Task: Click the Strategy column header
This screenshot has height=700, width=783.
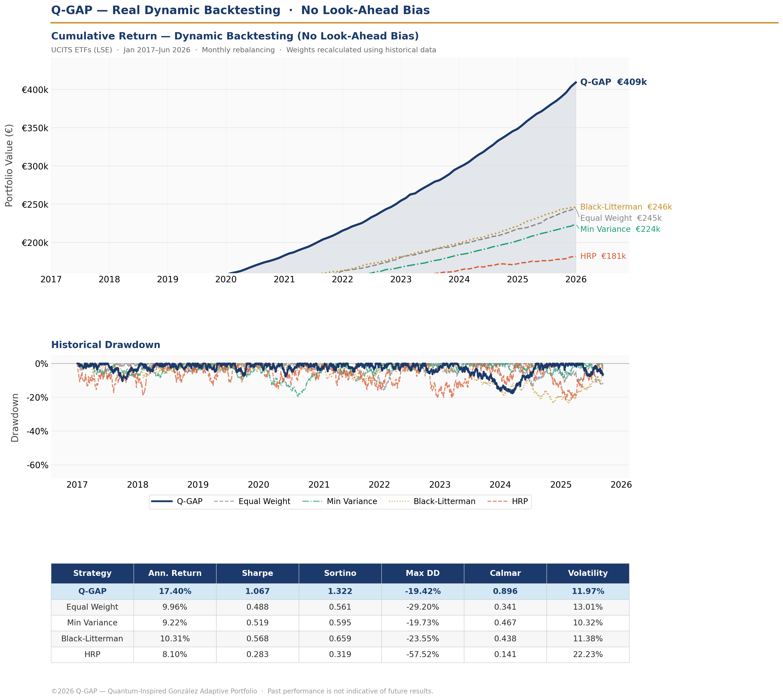Action: [x=92, y=573]
